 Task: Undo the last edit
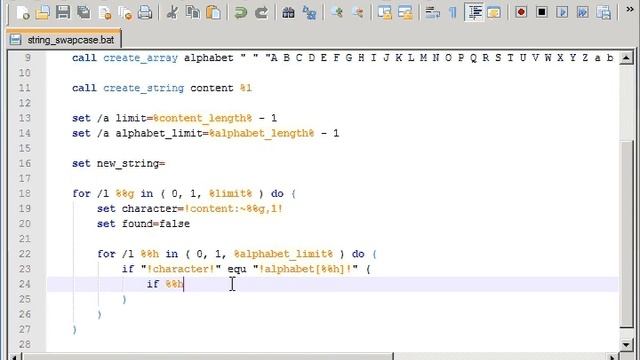point(240,13)
